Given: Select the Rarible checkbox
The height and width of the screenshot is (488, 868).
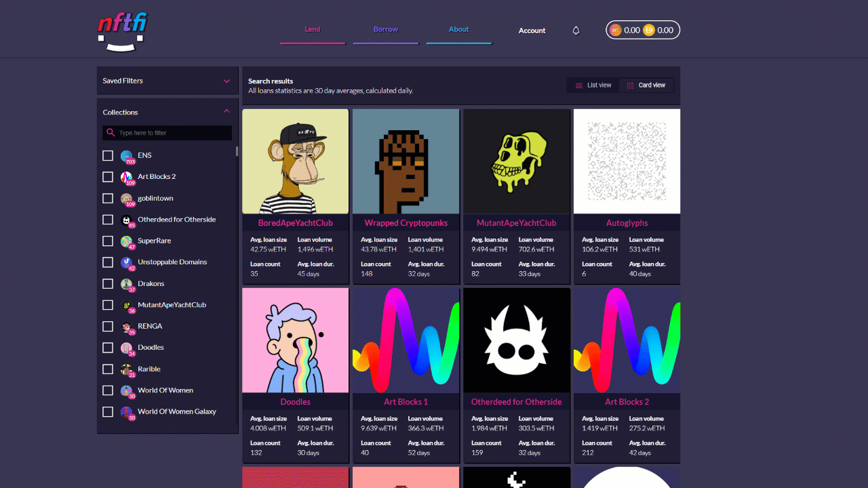Looking at the screenshot, I should [108, 369].
